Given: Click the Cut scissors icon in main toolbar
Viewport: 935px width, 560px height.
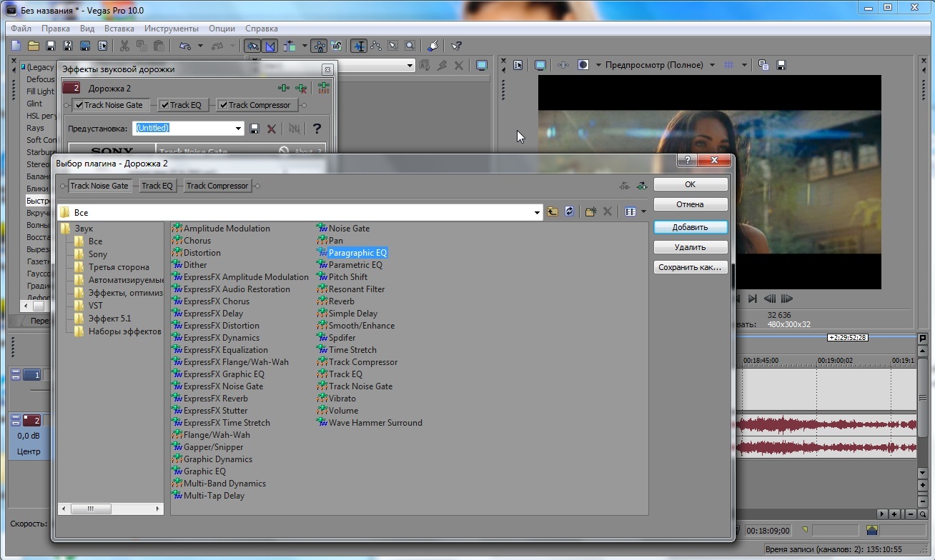Looking at the screenshot, I should point(124,46).
